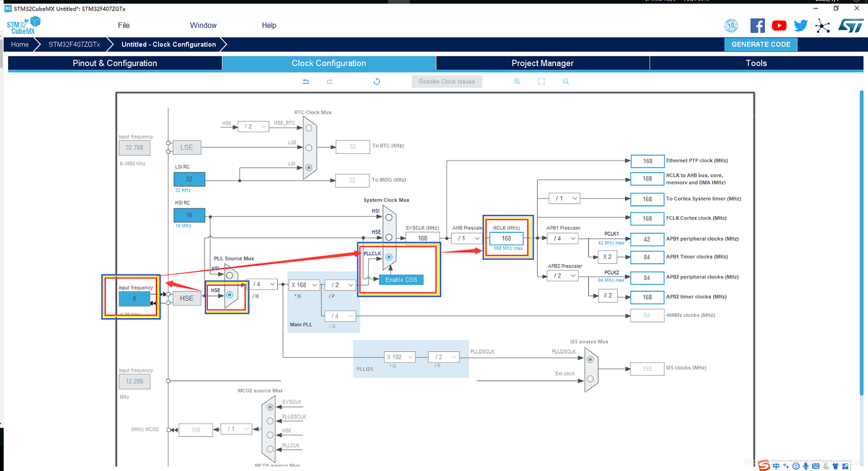Open the Main PLL /P divider dropdown
The height and width of the screenshot is (471, 868).
[340, 285]
